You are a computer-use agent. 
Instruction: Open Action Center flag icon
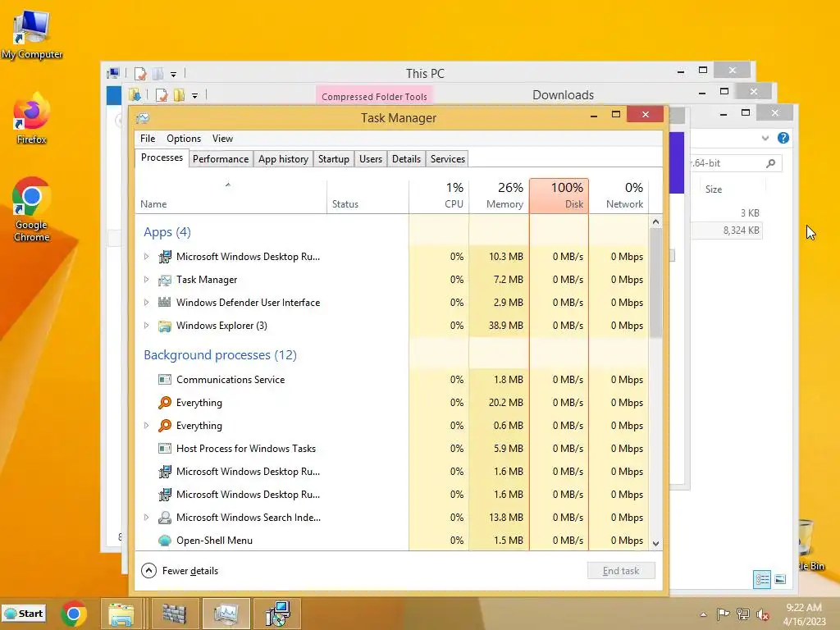tap(723, 614)
